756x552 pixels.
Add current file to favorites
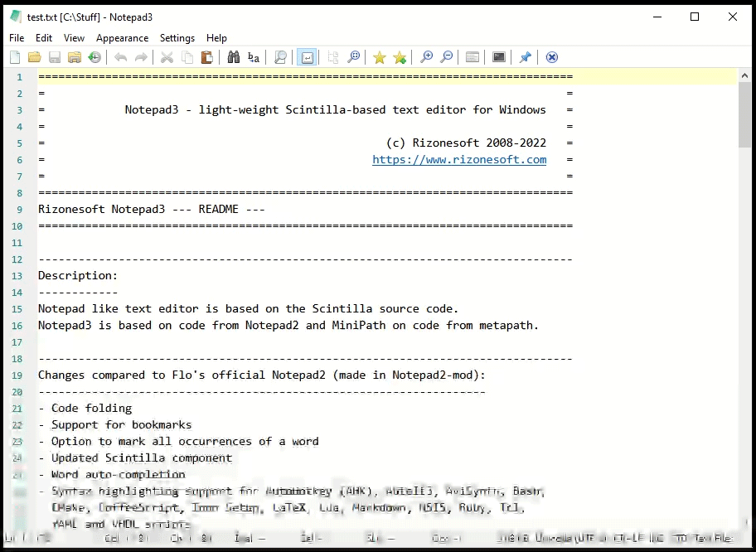click(x=399, y=56)
